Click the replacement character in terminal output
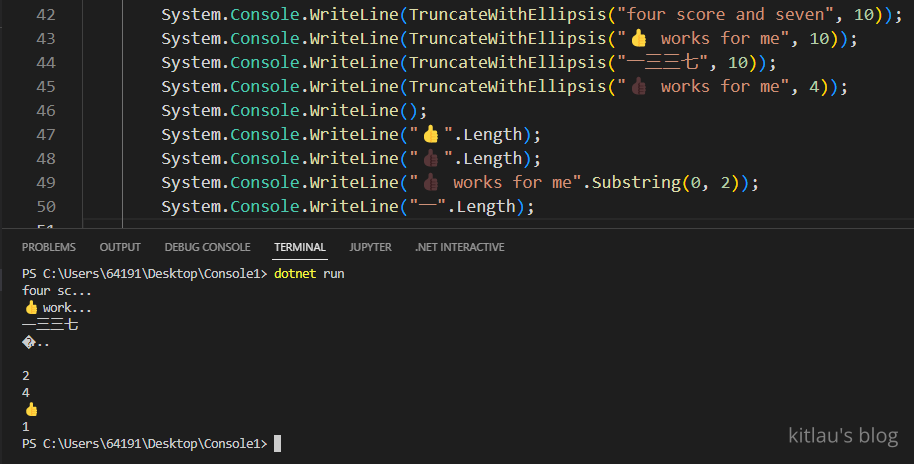Screen dimensions: 914x464 (27, 342)
